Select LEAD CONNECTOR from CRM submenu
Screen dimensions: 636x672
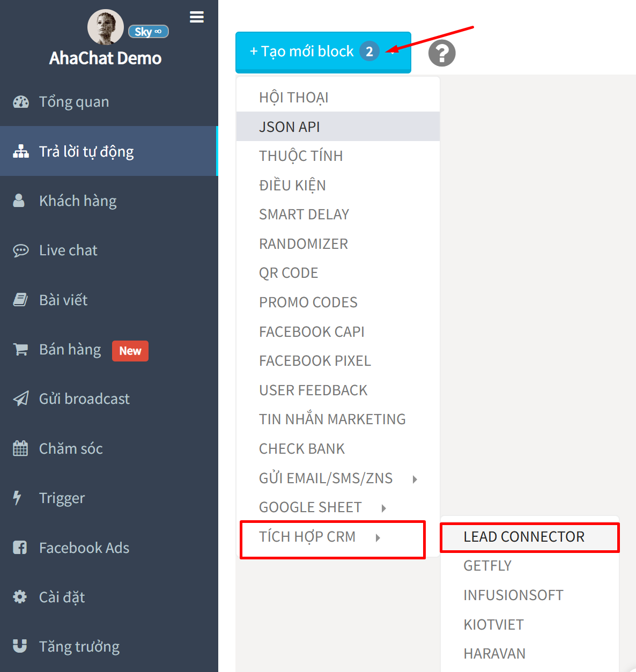point(530,537)
